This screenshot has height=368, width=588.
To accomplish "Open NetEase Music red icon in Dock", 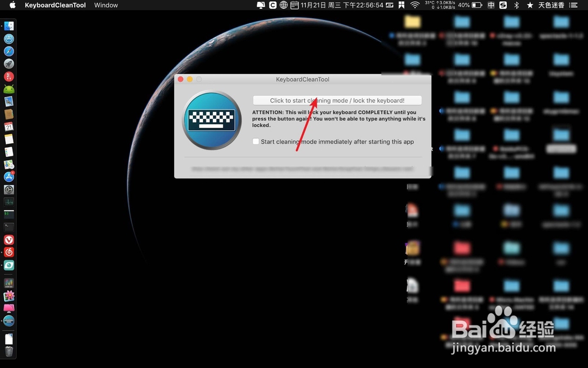I will click(x=9, y=252).
